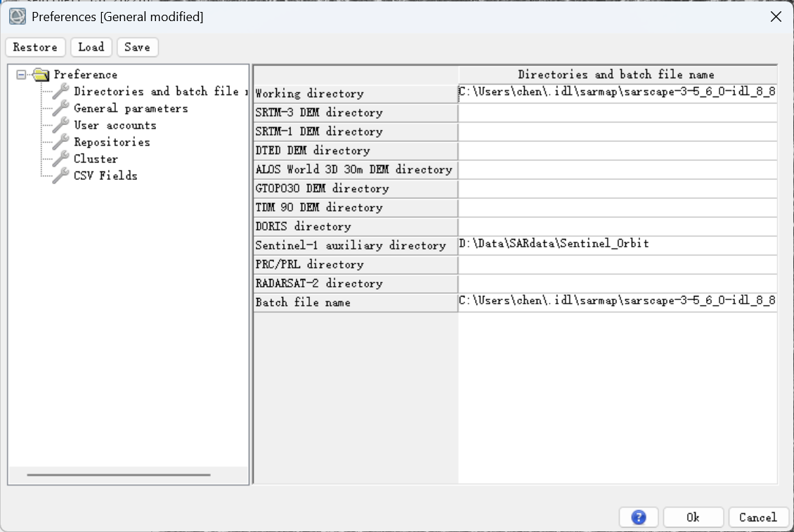Cancel the Preferences dialog
The height and width of the screenshot is (532, 794).
click(757, 517)
